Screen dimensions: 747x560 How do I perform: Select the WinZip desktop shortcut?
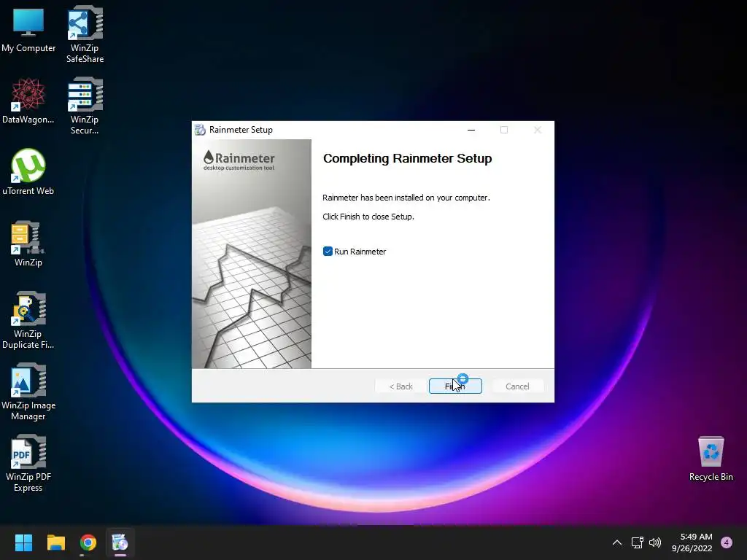coord(28,244)
